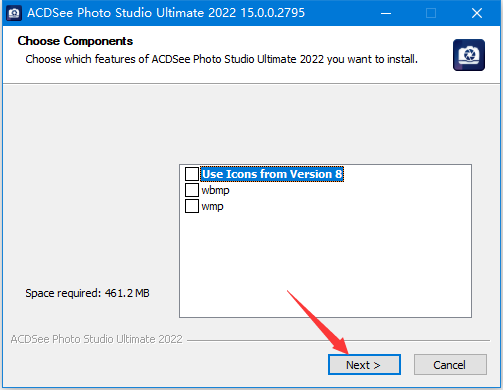The image size is (503, 390).
Task: Abort setup with the Cancel button
Action: coord(450,365)
